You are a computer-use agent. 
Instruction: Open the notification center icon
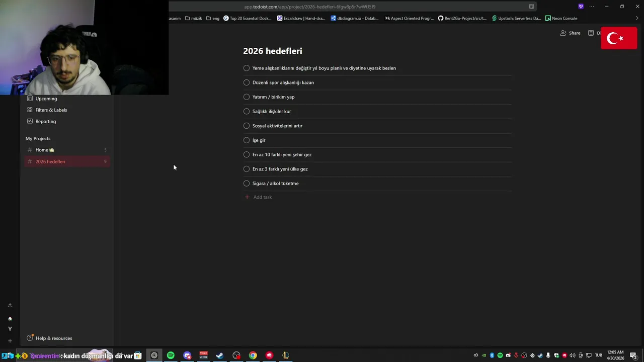pos(633,355)
